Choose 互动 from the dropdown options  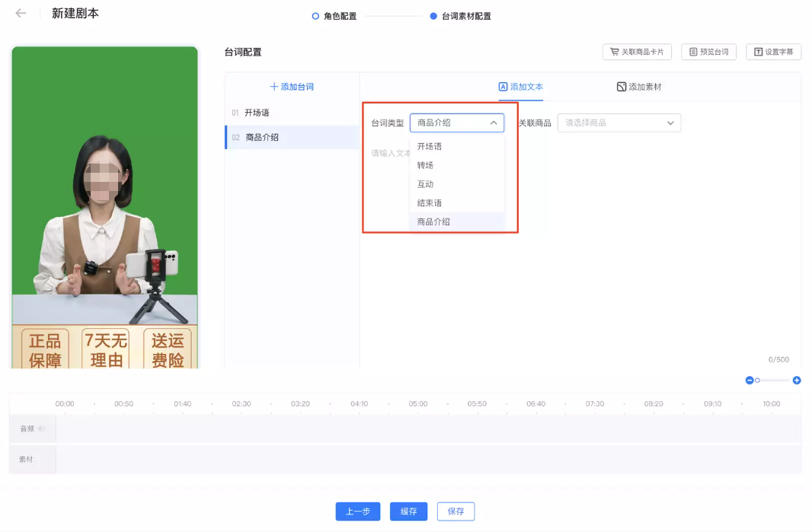[x=424, y=183]
